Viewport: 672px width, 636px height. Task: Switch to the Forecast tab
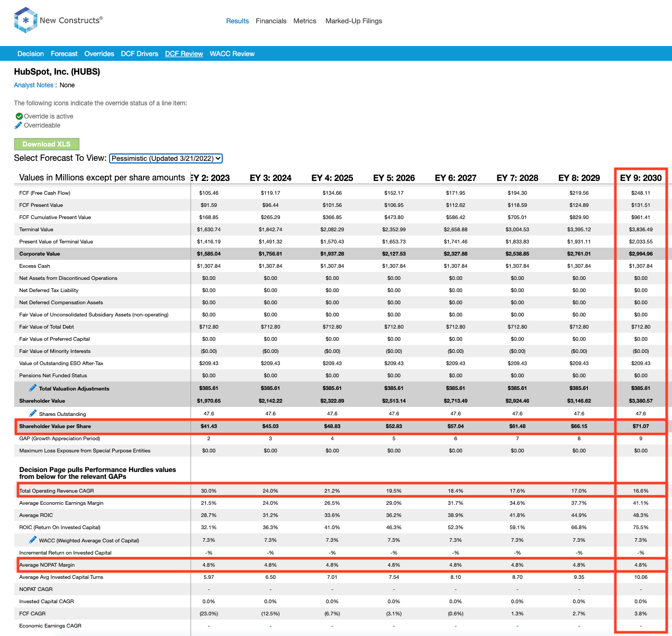coord(64,53)
